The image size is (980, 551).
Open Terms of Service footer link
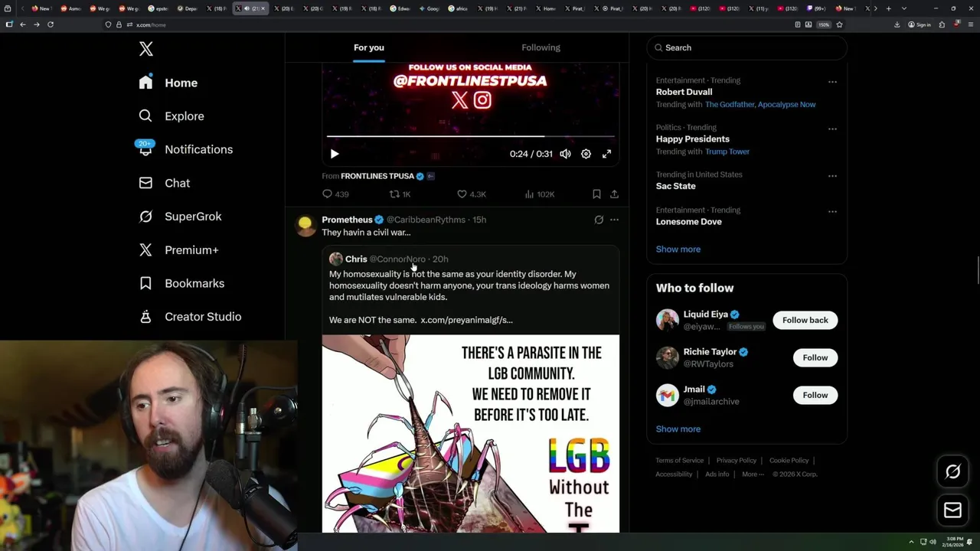(x=679, y=461)
